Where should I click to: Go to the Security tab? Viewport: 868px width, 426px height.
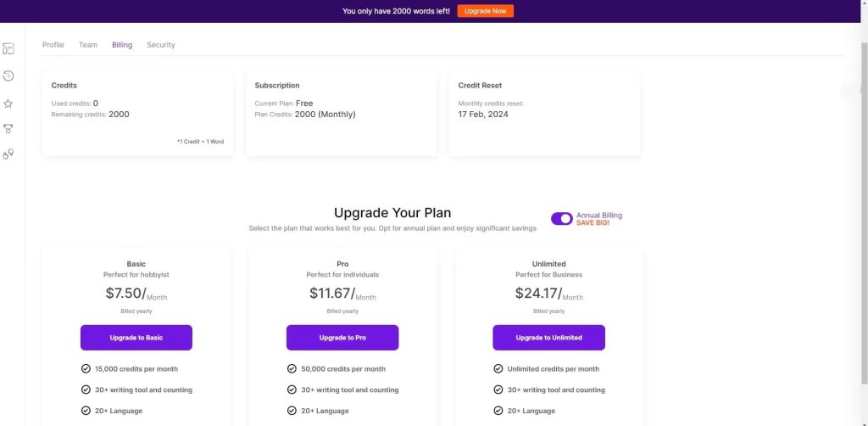pyautogui.click(x=161, y=45)
